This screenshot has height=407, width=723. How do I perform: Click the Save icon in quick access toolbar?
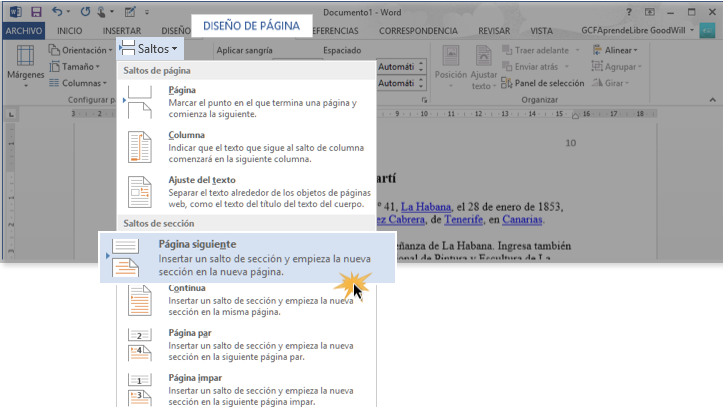tap(35, 11)
